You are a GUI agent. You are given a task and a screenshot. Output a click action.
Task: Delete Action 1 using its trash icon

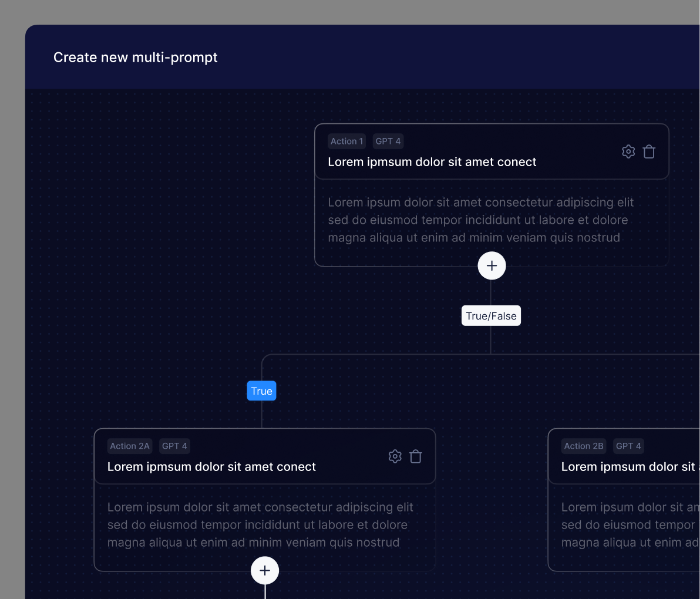649,152
